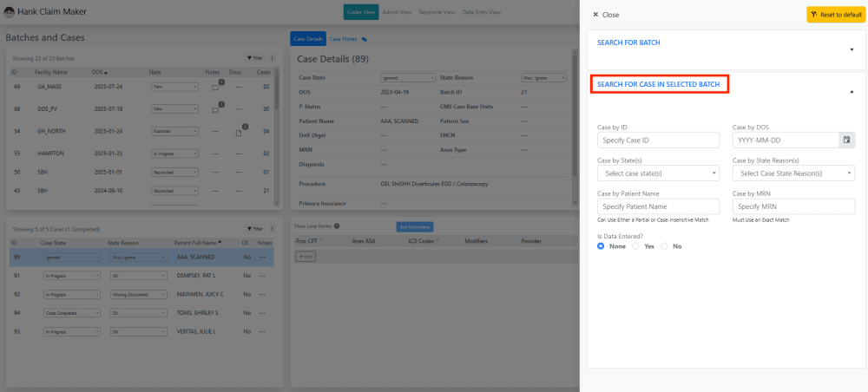
Task: Collapse the Search For Case In Selected Batch section
Action: (852, 92)
